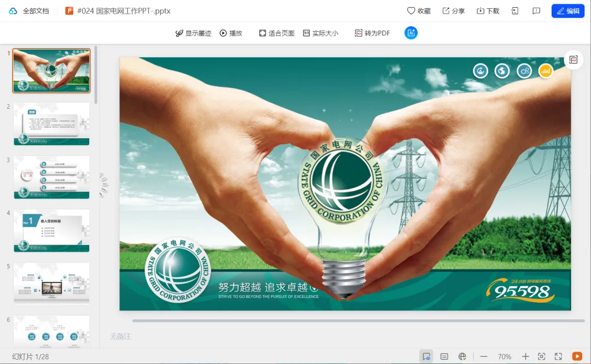Select slide 4 thumbnail with Part 1
This screenshot has width=591, height=364.
click(x=51, y=231)
